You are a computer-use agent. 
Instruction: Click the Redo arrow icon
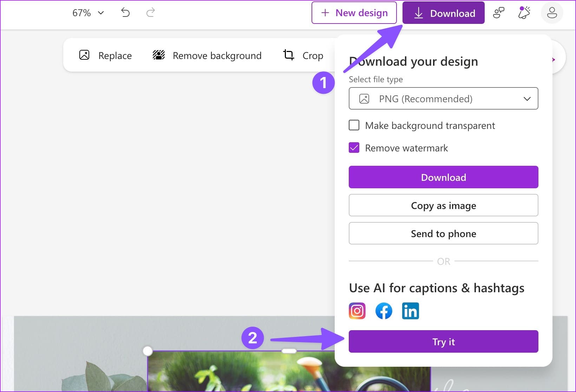point(151,13)
